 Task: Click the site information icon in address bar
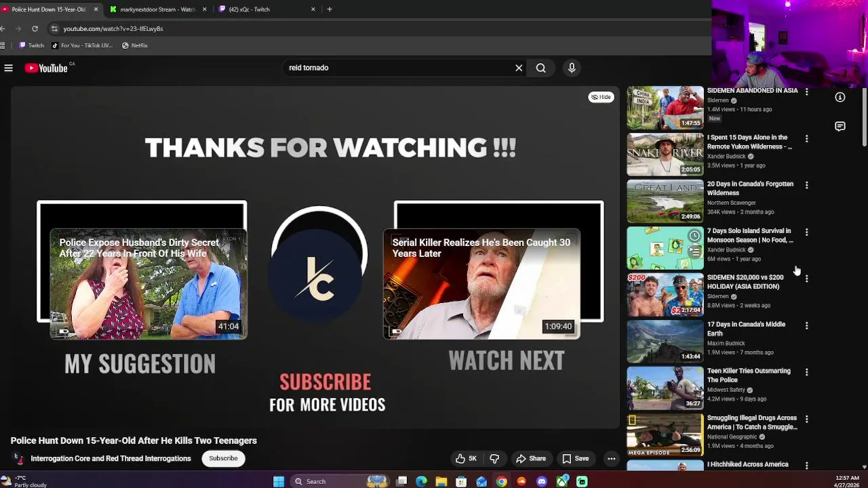click(x=54, y=28)
